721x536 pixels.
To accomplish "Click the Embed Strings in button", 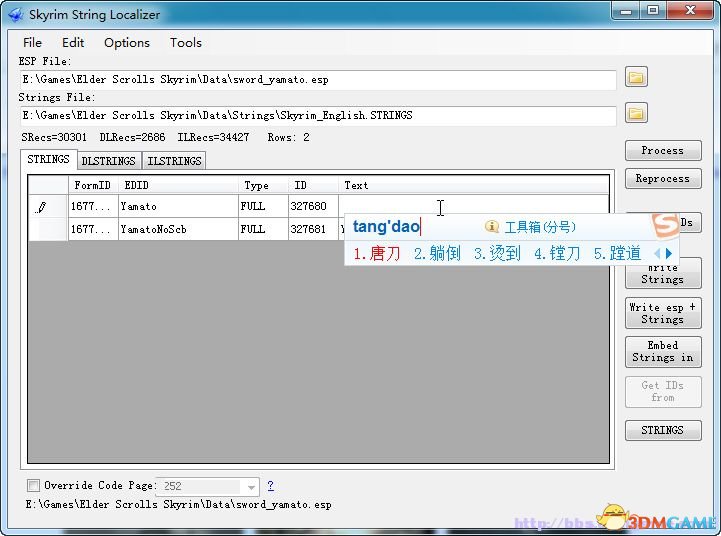I will click(x=663, y=352).
